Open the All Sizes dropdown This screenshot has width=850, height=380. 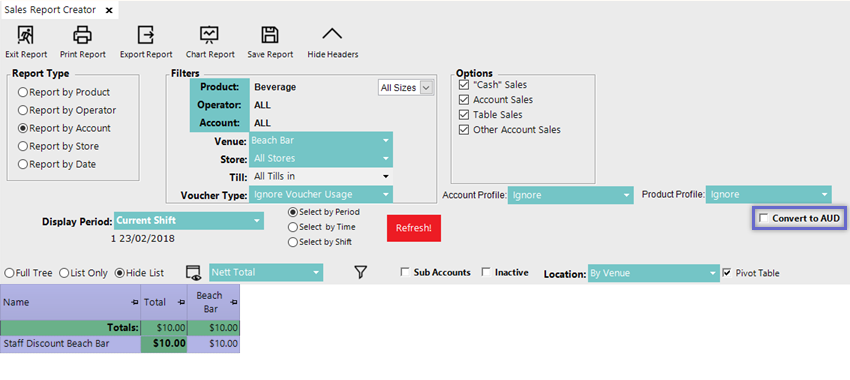click(x=406, y=87)
